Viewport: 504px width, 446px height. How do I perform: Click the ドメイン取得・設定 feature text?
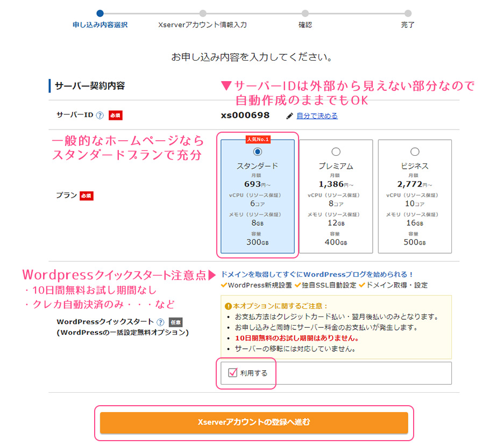tap(397, 285)
